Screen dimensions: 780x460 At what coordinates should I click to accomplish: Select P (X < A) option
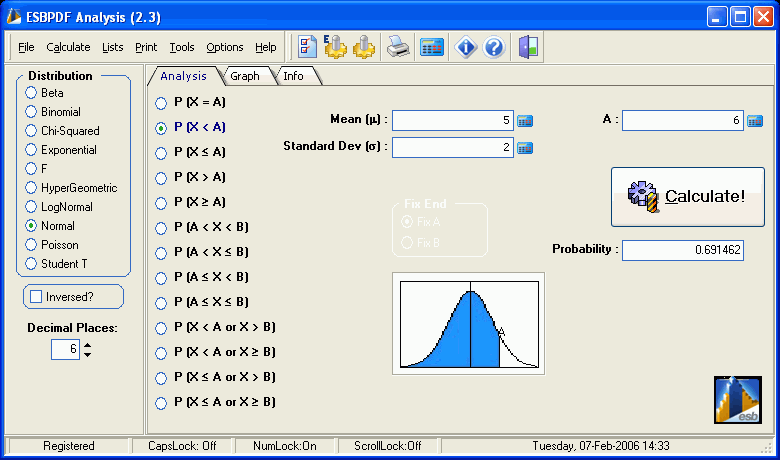[191, 127]
